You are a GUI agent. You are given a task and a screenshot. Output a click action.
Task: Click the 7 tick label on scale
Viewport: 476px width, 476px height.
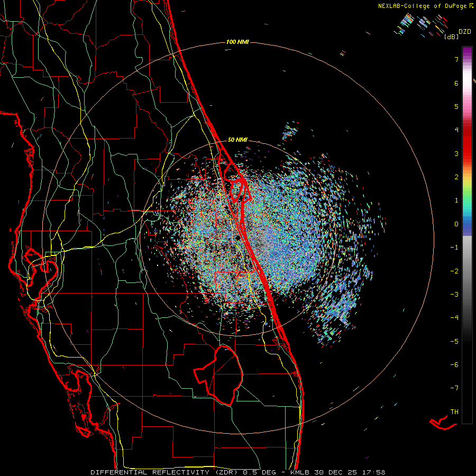[456, 59]
